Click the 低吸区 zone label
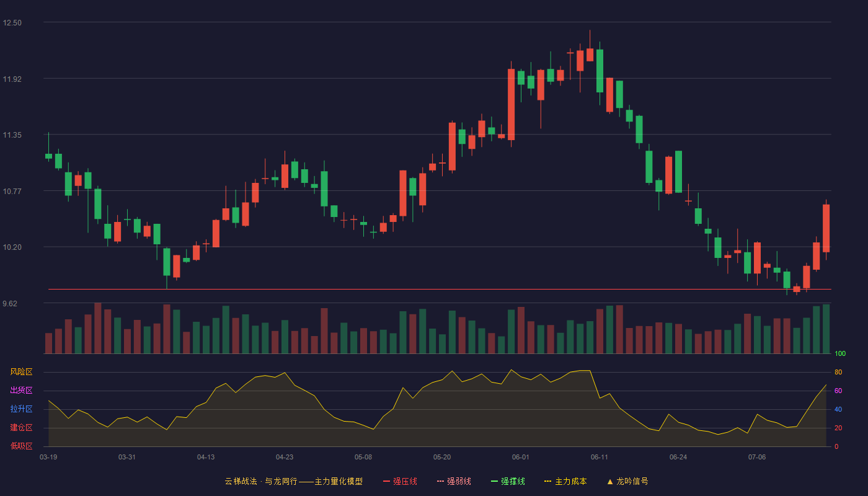The width and height of the screenshot is (868, 496). click(21, 446)
